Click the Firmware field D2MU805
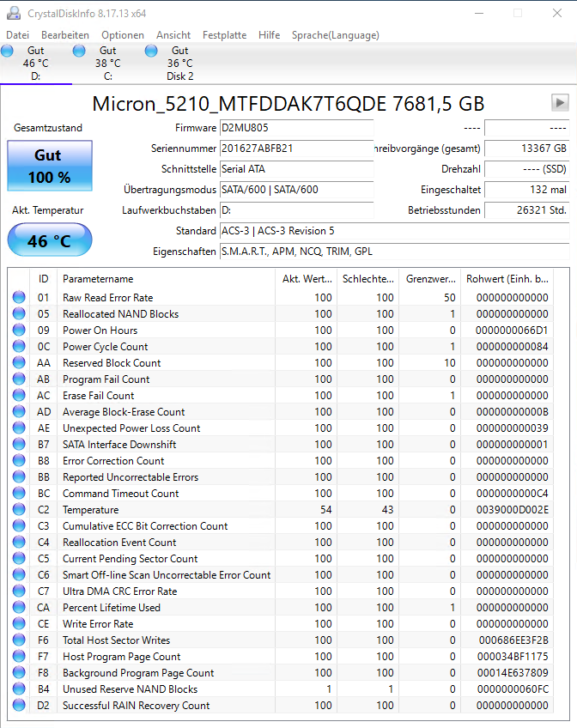Image resolution: width=577 pixels, height=728 pixels. tap(296, 128)
